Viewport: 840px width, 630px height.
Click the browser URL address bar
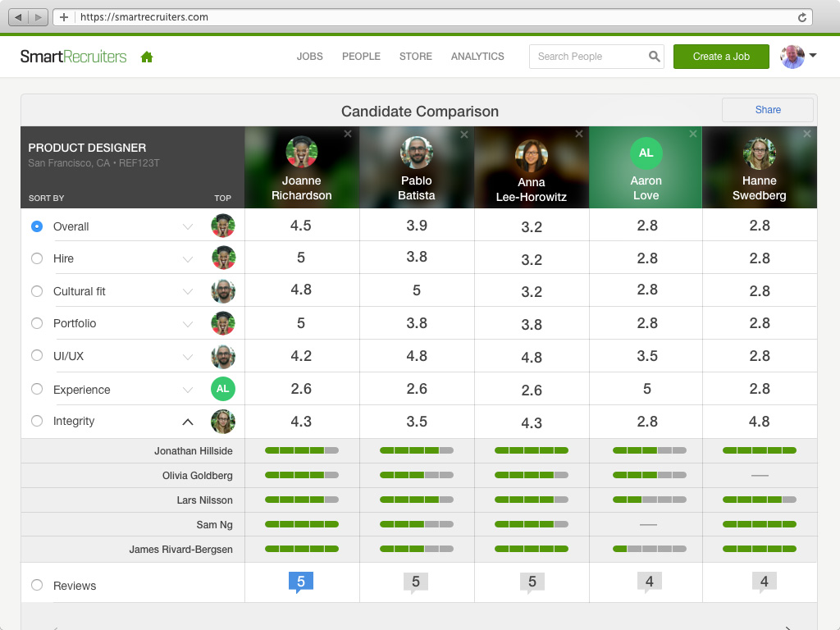click(x=433, y=17)
